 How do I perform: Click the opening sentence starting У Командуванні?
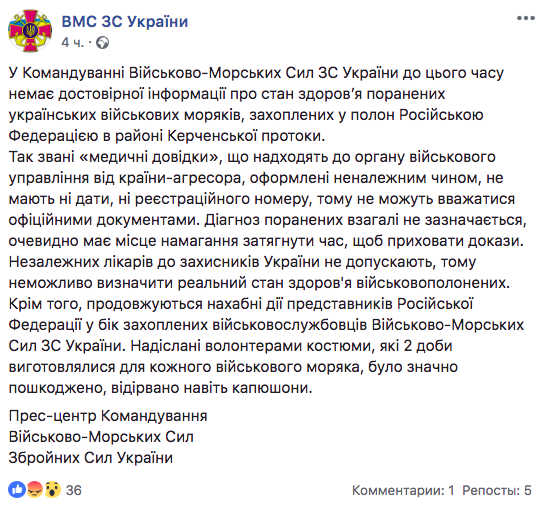(256, 104)
